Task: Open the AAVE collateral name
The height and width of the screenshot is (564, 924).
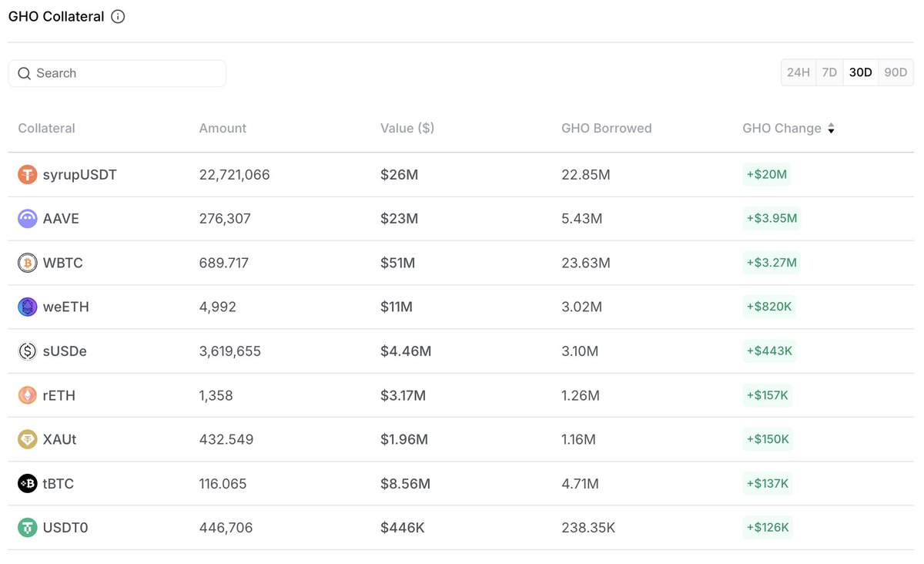Action: [62, 219]
